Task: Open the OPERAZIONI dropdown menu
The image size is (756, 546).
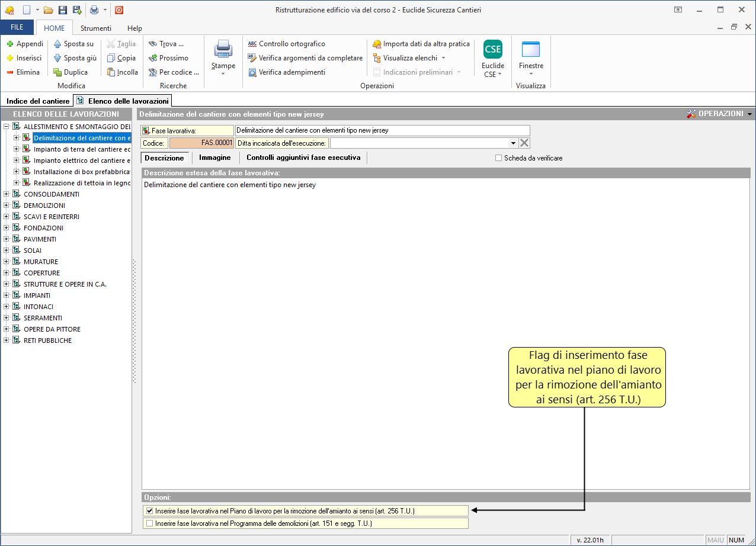Action: (719, 114)
